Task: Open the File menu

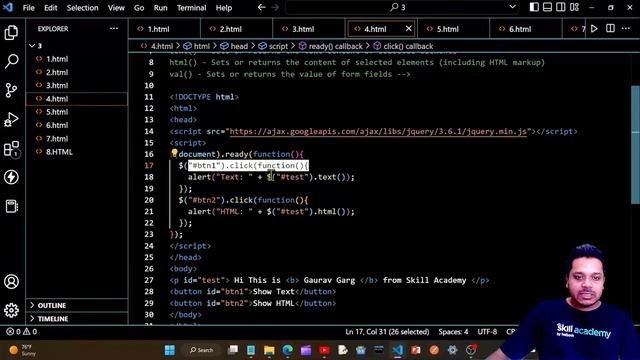Action: (x=29, y=7)
